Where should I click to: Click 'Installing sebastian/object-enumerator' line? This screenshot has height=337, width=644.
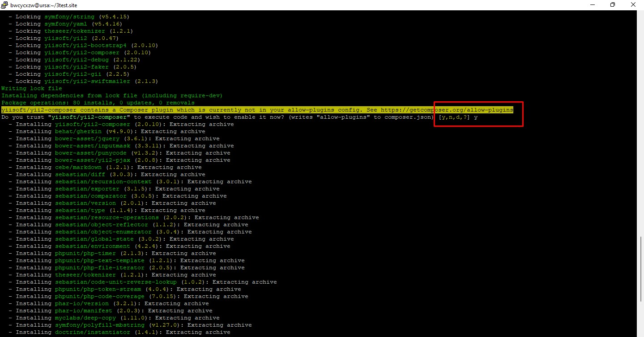[x=130, y=232]
